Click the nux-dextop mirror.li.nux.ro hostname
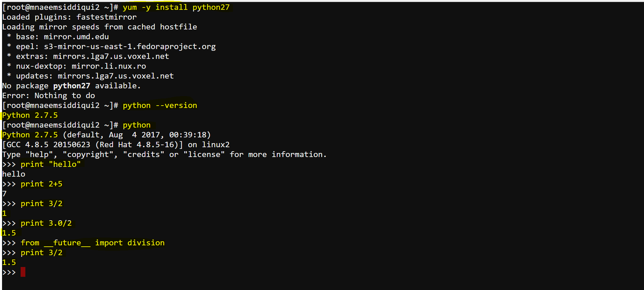This screenshot has height=290, width=644. (109, 66)
